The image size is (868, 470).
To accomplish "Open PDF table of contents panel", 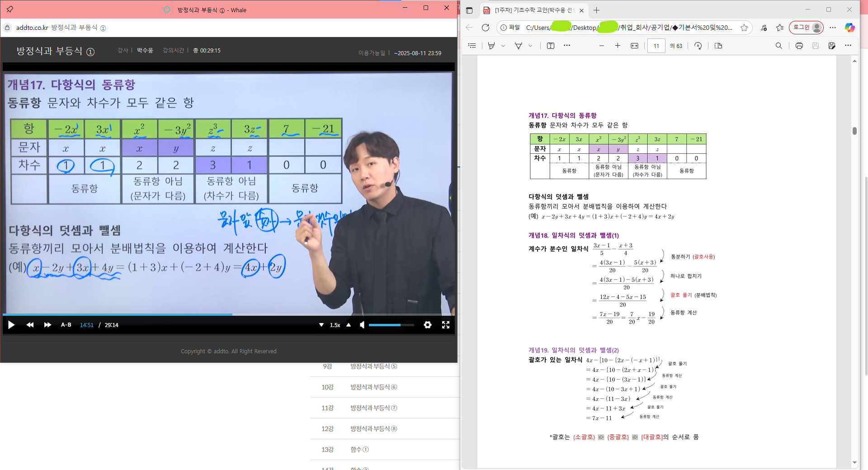I will (472, 46).
